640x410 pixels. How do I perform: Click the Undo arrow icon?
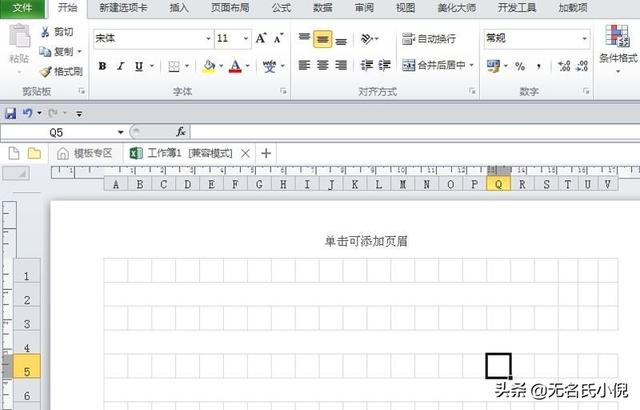pyautogui.click(x=28, y=113)
